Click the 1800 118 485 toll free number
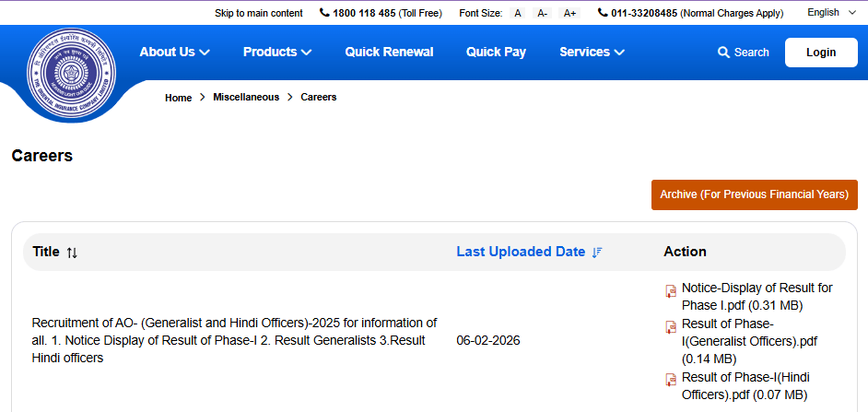Image resolution: width=868 pixels, height=412 pixels. (x=364, y=13)
